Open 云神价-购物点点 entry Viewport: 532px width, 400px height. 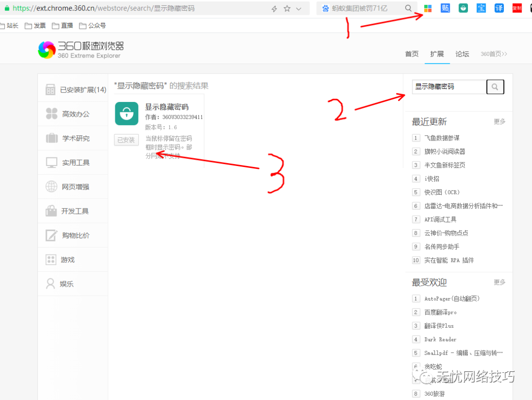pyautogui.click(x=446, y=233)
